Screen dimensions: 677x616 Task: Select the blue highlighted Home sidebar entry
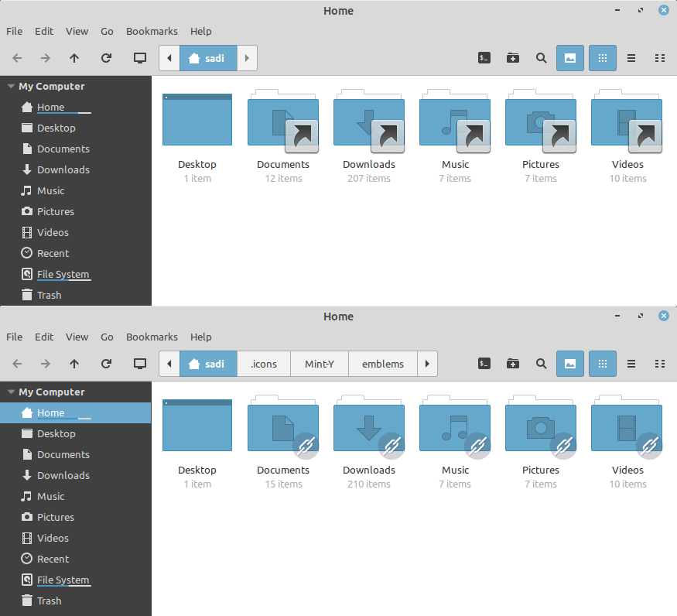(x=52, y=412)
